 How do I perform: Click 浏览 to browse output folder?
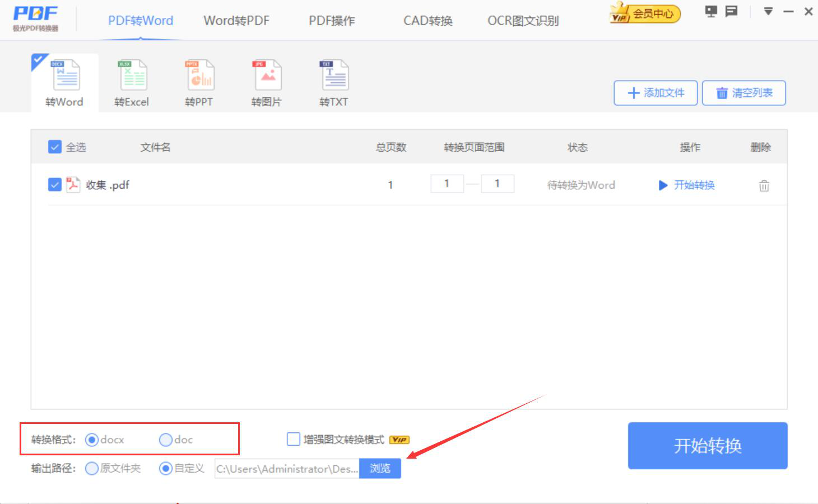tap(380, 469)
